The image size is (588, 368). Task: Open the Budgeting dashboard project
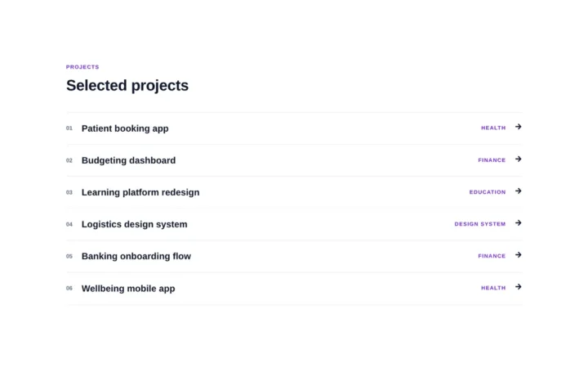(x=294, y=160)
